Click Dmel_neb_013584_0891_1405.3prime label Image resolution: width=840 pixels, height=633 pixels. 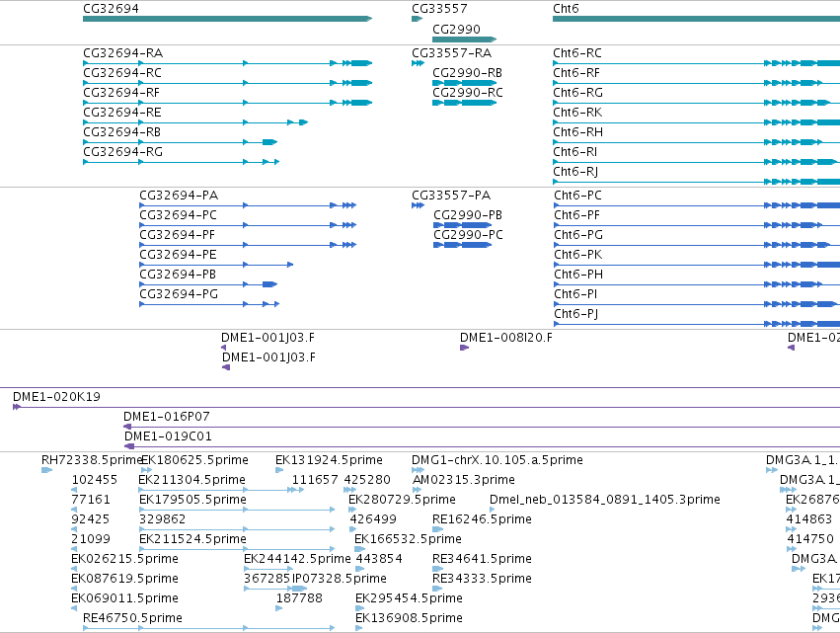(605, 500)
